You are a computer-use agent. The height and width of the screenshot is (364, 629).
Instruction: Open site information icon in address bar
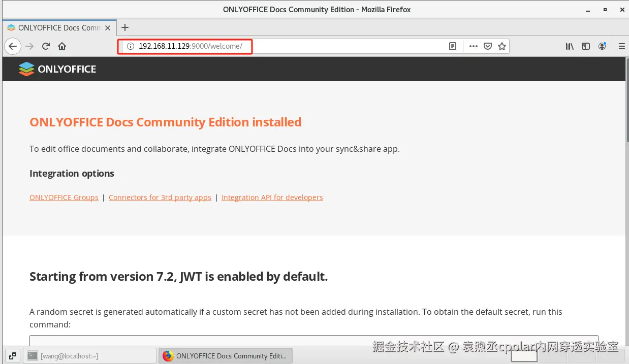coord(130,46)
